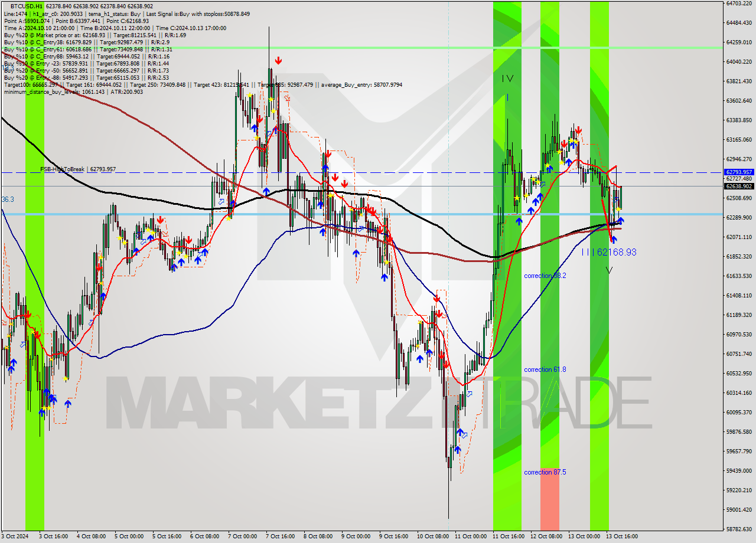This screenshot has height=543, width=756.
Task: Click the 60532.950 price axis value
Action: click(738, 373)
